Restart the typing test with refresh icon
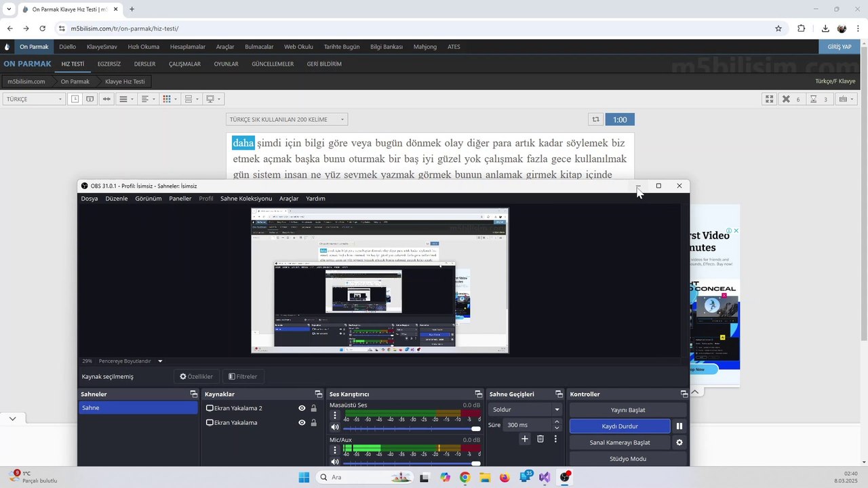Image resolution: width=868 pixels, height=488 pixels. 595,119
